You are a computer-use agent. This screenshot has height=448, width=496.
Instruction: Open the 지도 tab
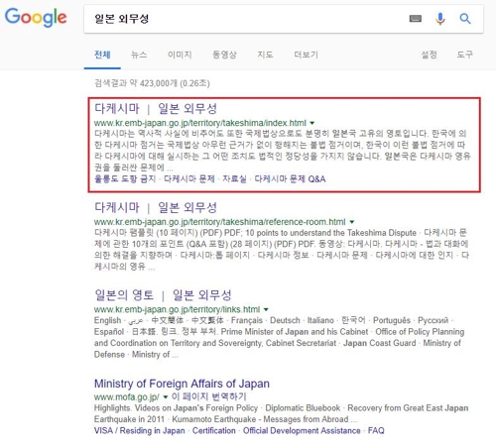pyautogui.click(x=265, y=55)
